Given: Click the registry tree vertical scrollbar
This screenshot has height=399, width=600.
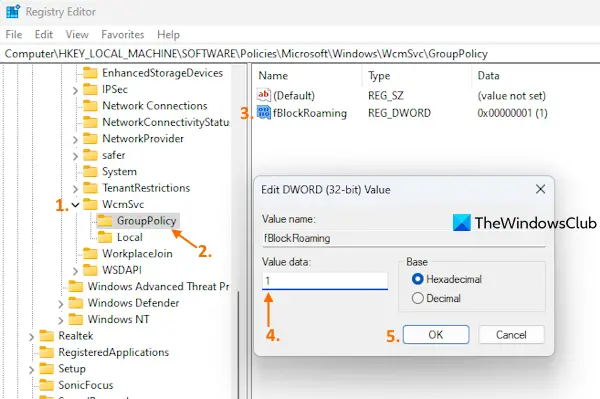Looking at the screenshot, I should pyautogui.click(x=239, y=344).
